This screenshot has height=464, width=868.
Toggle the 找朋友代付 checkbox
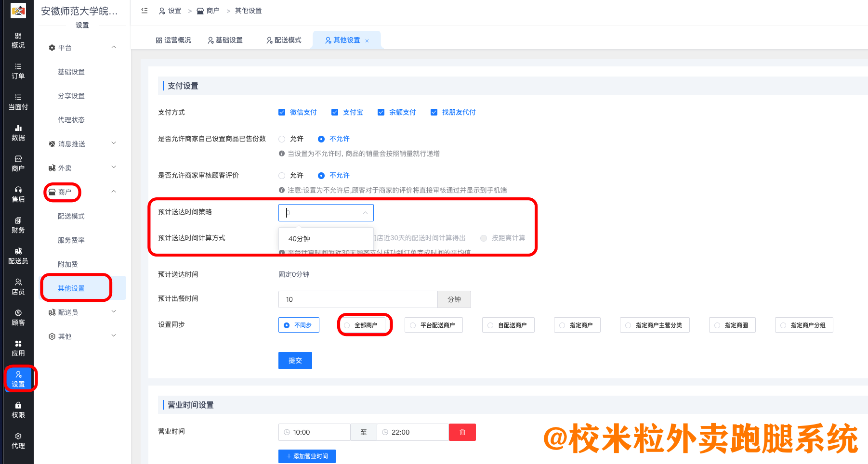click(x=434, y=112)
